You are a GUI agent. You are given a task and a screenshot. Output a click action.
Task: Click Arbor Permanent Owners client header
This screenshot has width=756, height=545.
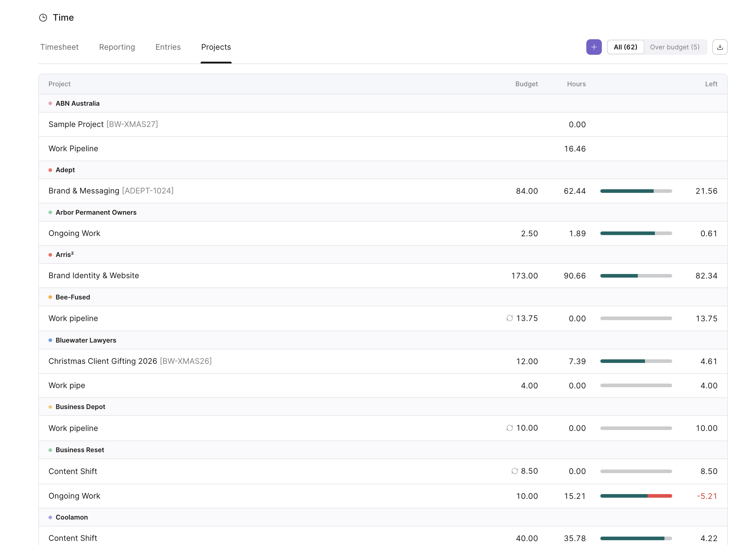(383, 213)
